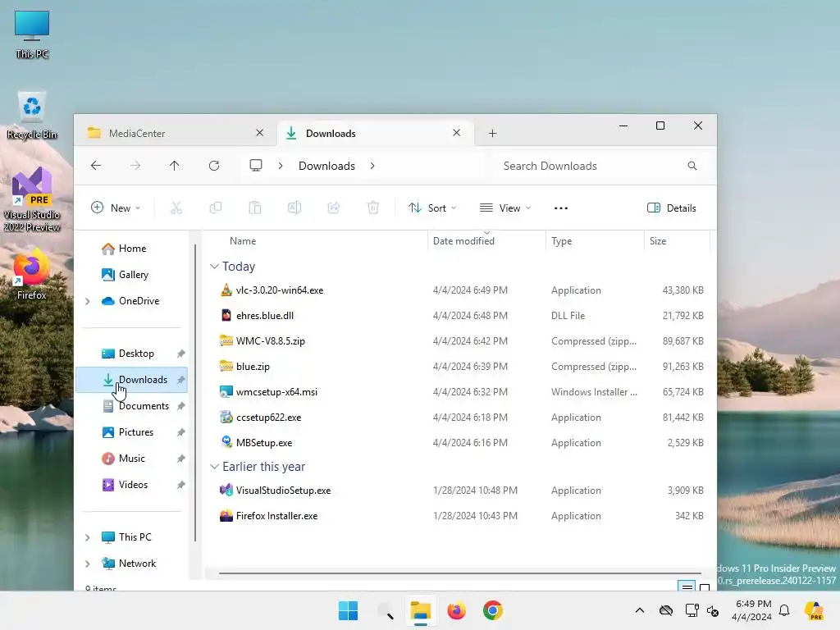Click the Back navigation arrow
Screen dimensions: 840x630
coord(96,166)
